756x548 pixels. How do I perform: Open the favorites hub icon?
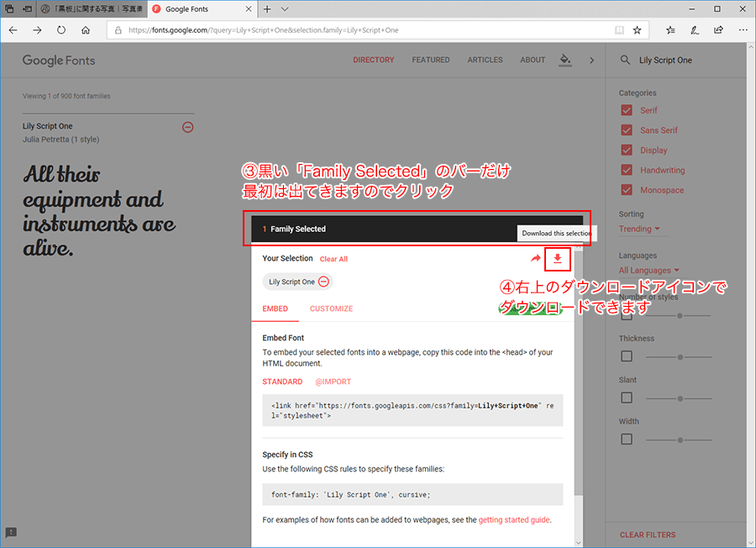[x=670, y=30]
